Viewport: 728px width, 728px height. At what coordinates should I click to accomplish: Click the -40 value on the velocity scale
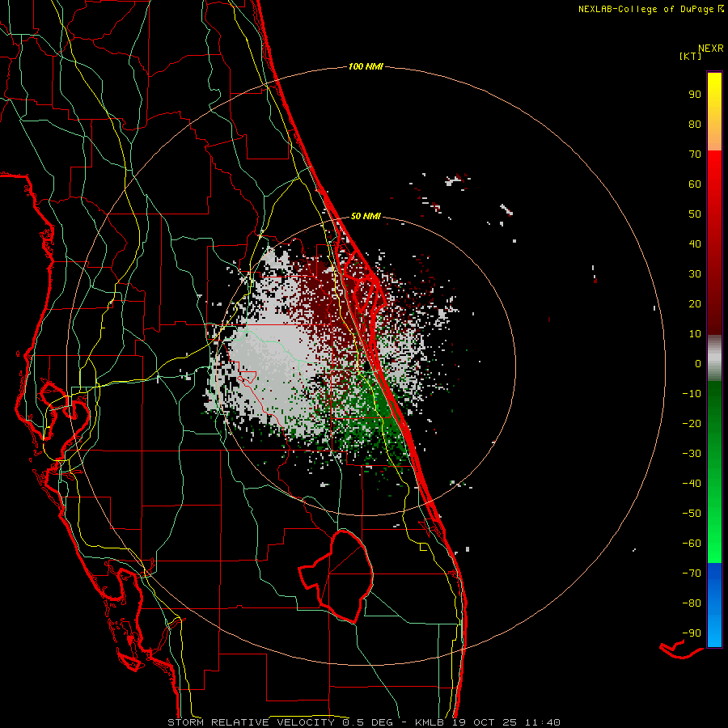pos(692,484)
